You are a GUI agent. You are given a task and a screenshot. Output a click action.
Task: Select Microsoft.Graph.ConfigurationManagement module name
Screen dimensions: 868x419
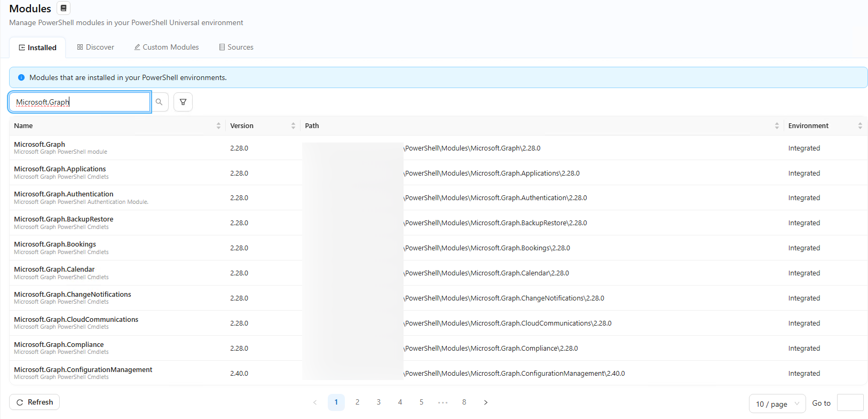coord(83,370)
